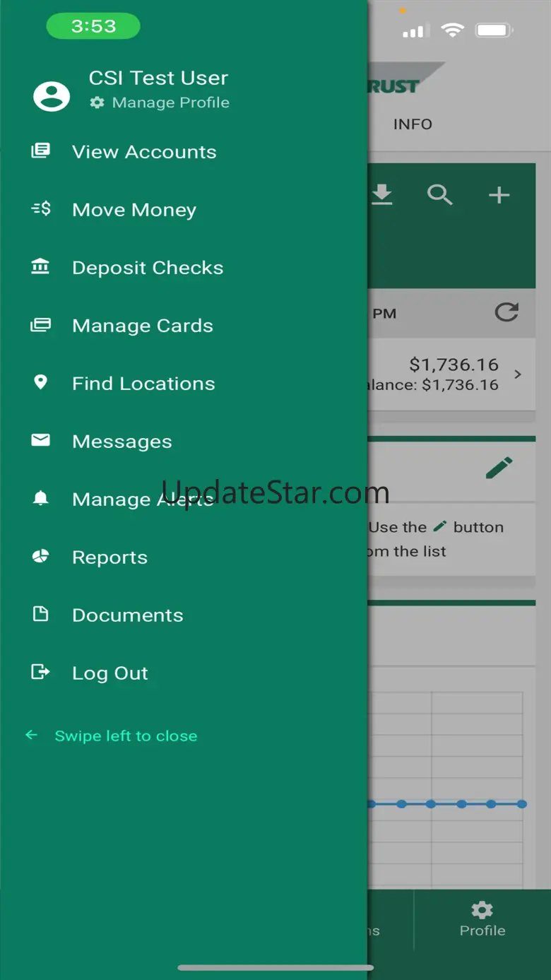Open Manage Cards menu item
The width and height of the screenshot is (551, 980).
(x=143, y=326)
